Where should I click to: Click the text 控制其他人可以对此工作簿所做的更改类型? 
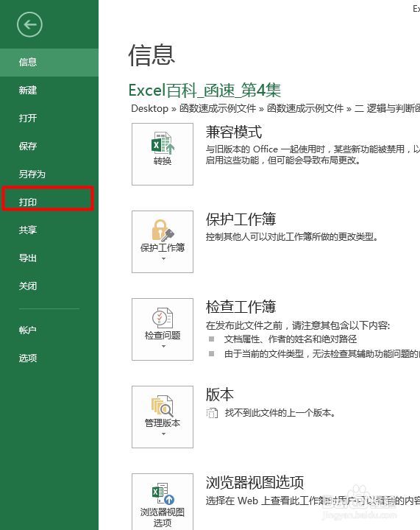[x=292, y=236]
